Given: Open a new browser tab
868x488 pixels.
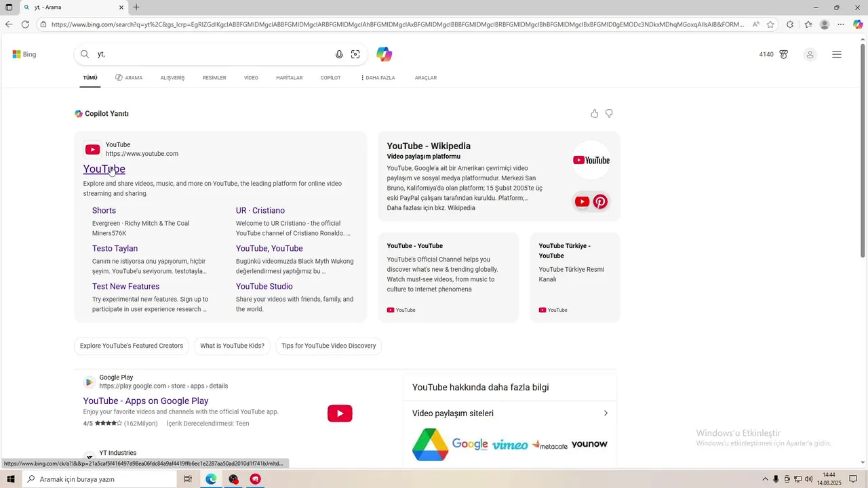Looking at the screenshot, I should point(136,7).
